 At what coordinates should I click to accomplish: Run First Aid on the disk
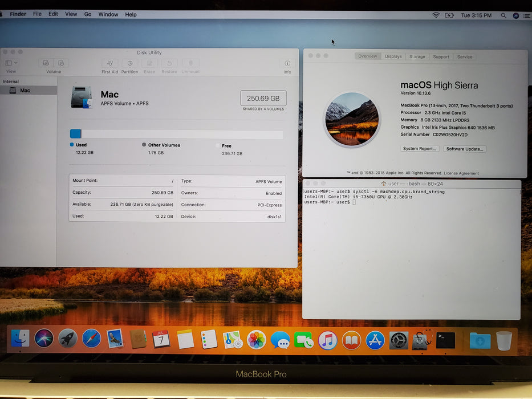pos(110,63)
